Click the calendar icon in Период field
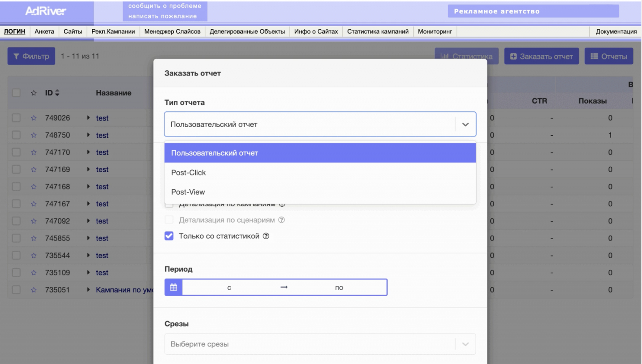Viewport: 642px width, 364px height. click(173, 287)
